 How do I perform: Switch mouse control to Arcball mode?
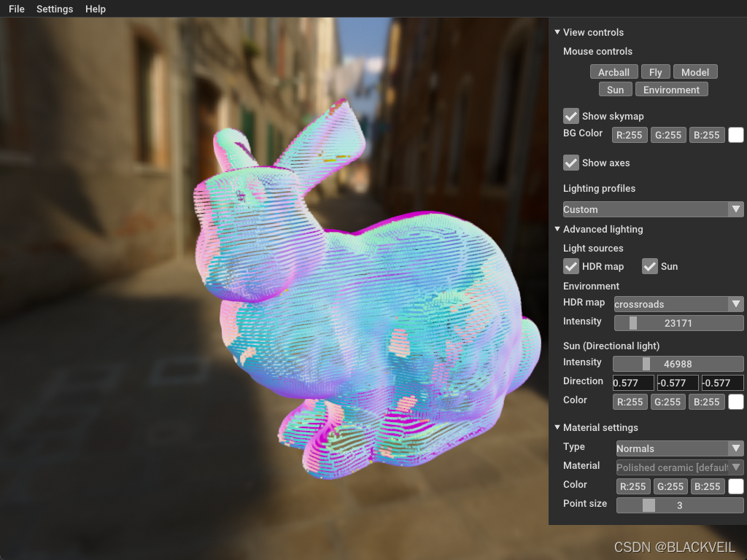tap(614, 71)
